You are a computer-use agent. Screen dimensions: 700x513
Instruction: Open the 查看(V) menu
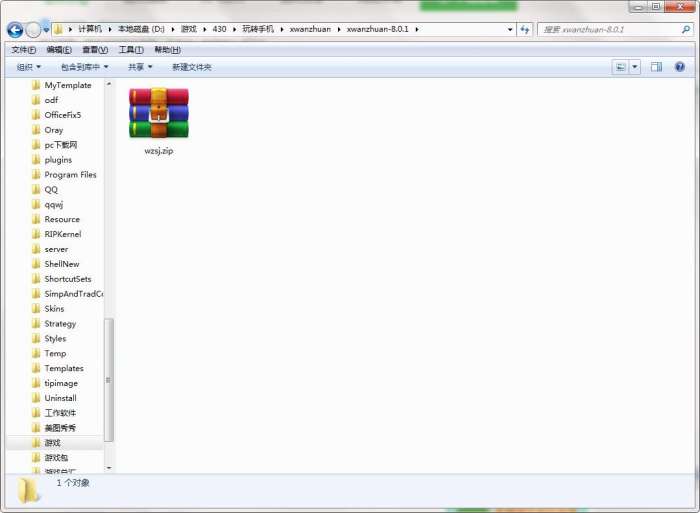[95, 50]
